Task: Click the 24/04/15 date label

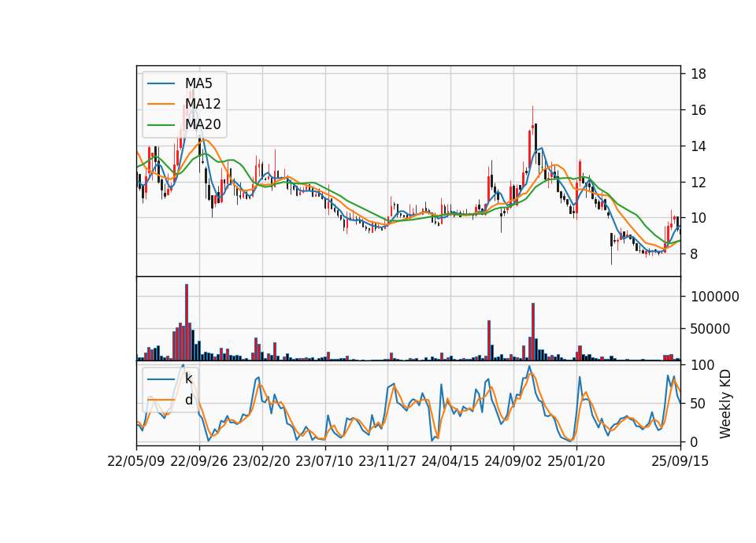Action: 450,461
